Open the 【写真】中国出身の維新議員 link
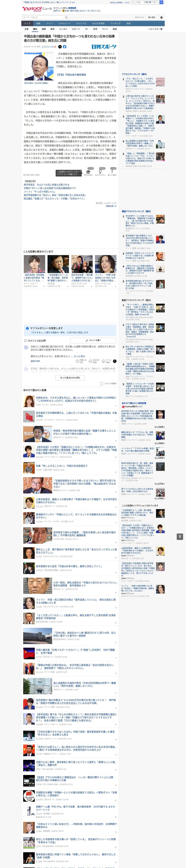 pyautogui.click(x=71, y=75)
